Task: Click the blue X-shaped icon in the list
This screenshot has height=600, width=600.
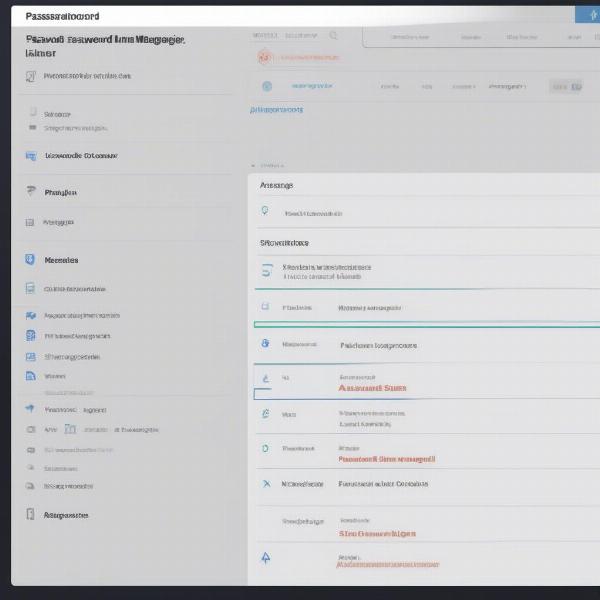Action: point(266,484)
